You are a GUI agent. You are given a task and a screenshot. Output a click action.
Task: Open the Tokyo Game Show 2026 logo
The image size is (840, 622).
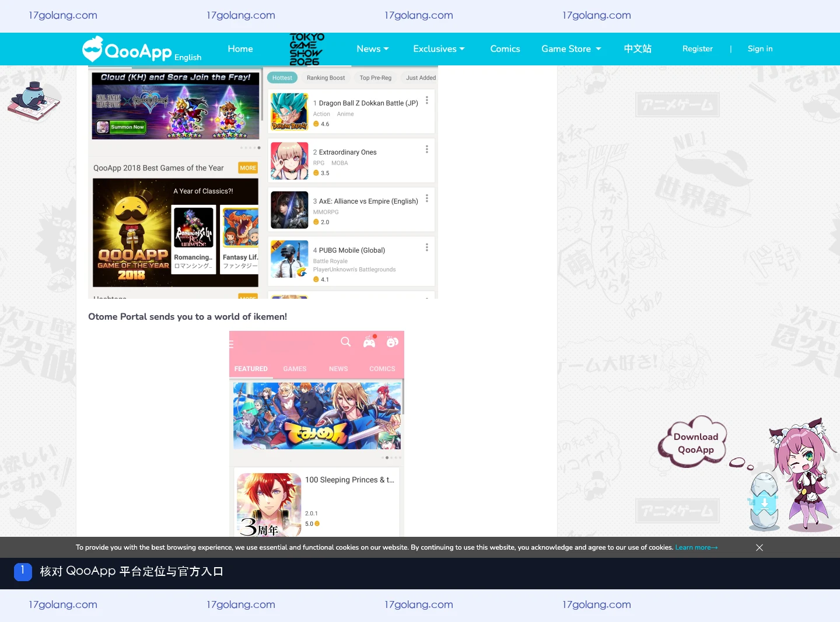pos(307,49)
